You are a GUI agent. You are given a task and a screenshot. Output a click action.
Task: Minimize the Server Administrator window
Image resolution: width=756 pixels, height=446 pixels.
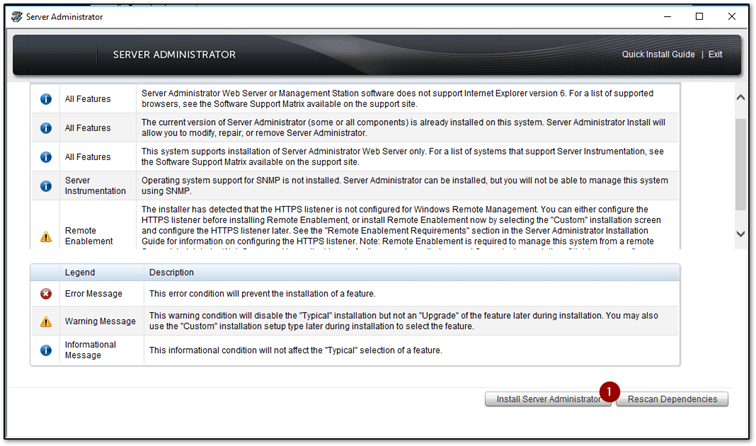tap(667, 16)
